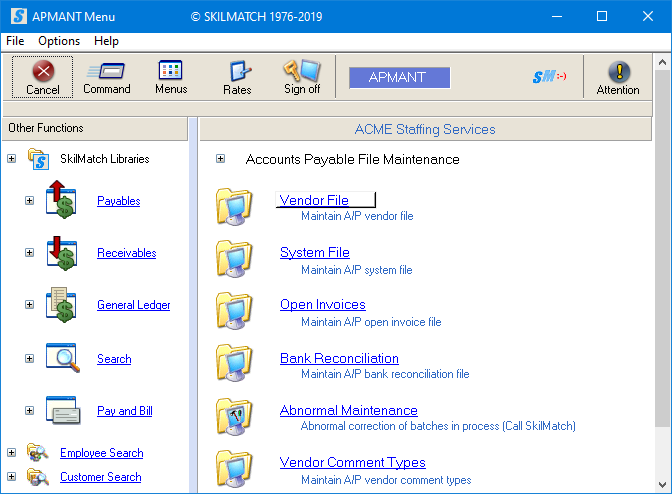Viewport: 672px width, 494px height.
Task: Open the Help menu
Action: point(106,41)
